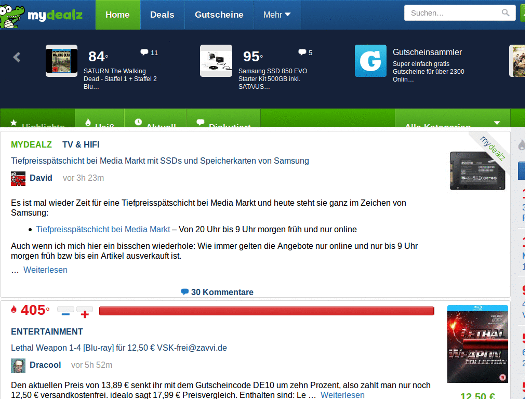Click Weiterlesen under the Lethal Weapon deal
Image resolution: width=532 pixels, height=399 pixels.
pyautogui.click(x=342, y=395)
